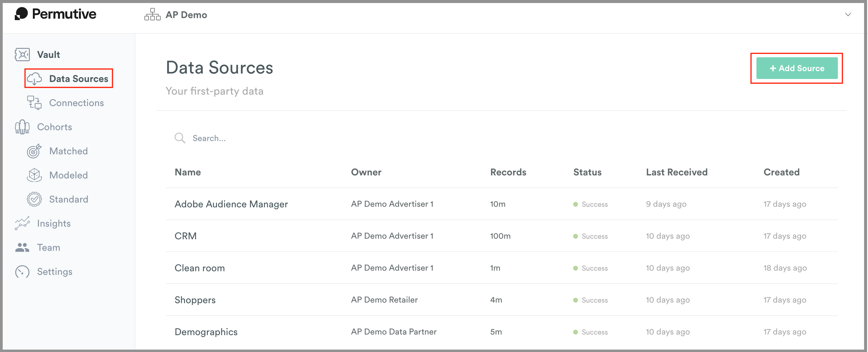Open Team in the sidebar
The width and height of the screenshot is (868, 352).
(x=49, y=248)
